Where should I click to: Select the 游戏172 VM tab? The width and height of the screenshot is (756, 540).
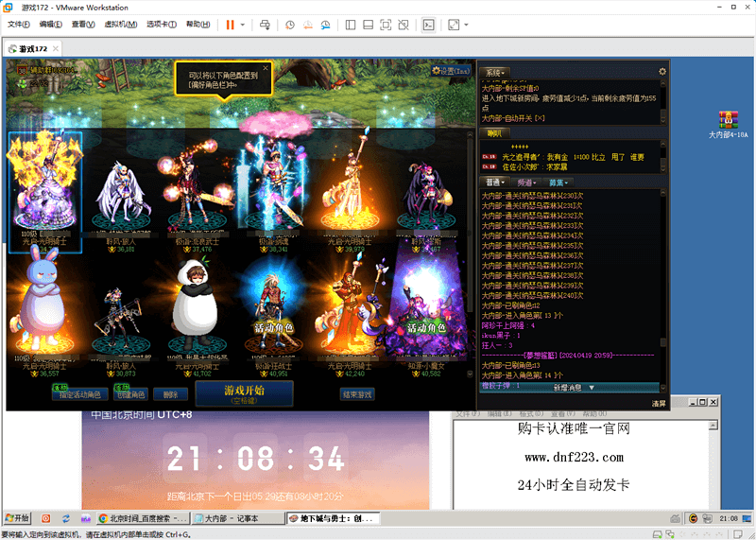tap(33, 49)
